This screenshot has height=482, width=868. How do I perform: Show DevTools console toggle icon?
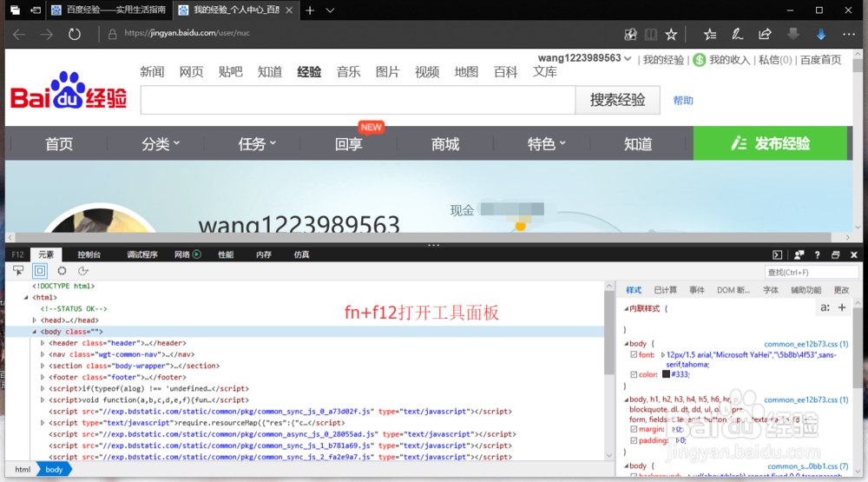point(777,254)
